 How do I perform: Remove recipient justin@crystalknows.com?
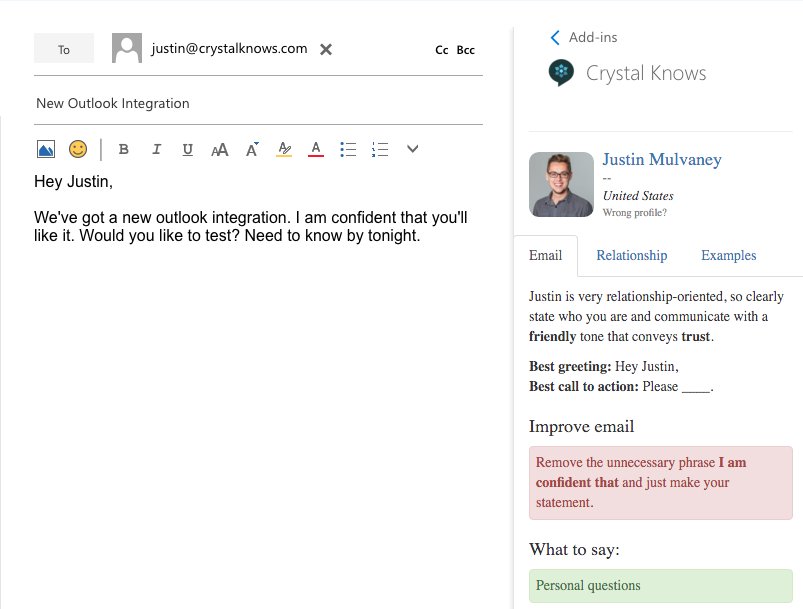point(326,50)
